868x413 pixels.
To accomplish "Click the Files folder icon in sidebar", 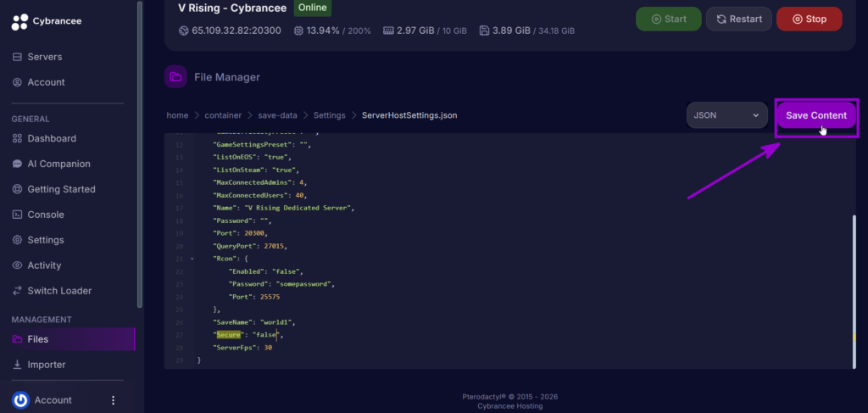I will click(x=17, y=339).
